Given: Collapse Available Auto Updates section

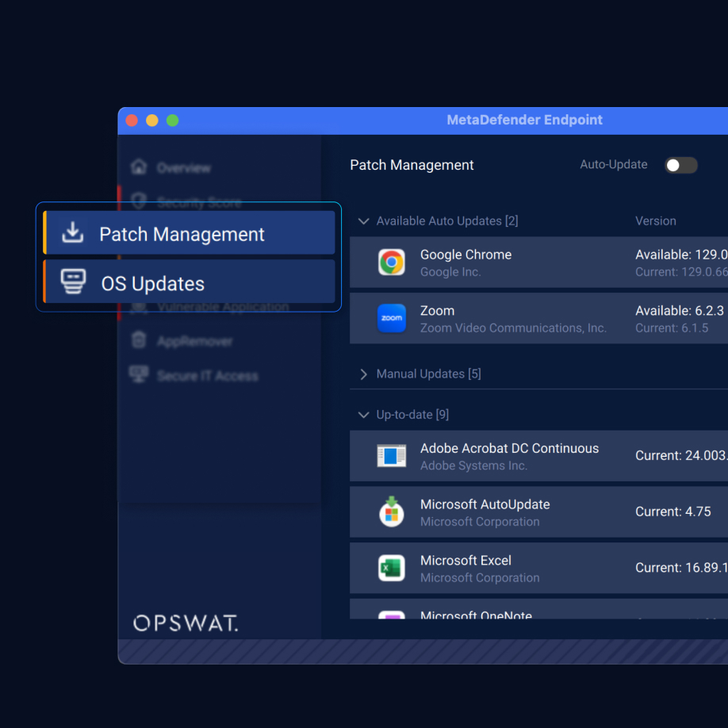Looking at the screenshot, I should pyautogui.click(x=363, y=221).
